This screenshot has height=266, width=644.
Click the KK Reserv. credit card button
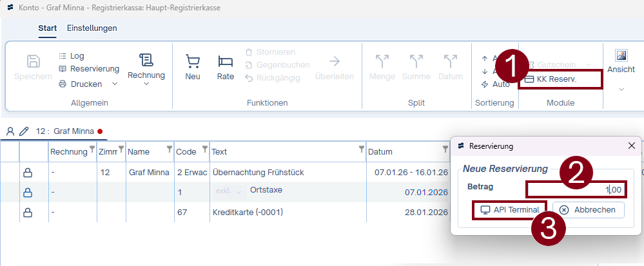point(556,79)
